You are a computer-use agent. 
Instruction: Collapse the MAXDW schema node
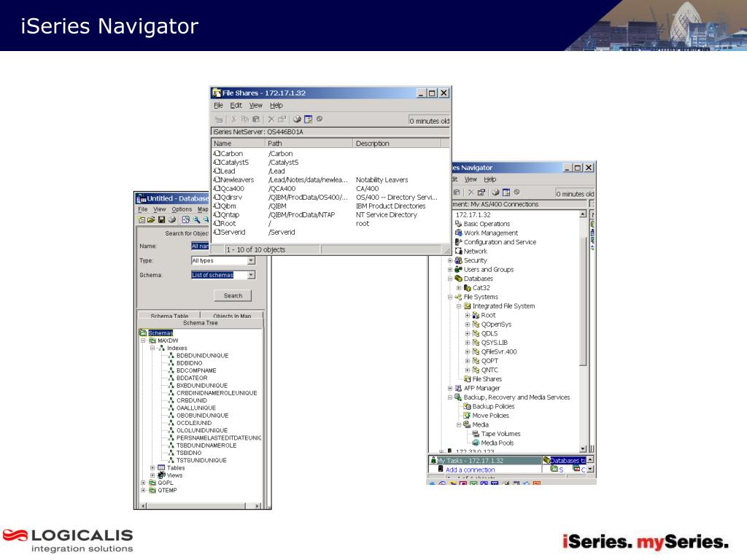pos(143,341)
